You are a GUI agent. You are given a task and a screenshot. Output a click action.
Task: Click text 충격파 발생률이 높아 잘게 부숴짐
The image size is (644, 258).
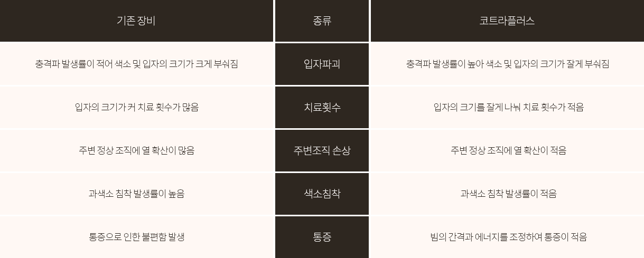(x=507, y=64)
